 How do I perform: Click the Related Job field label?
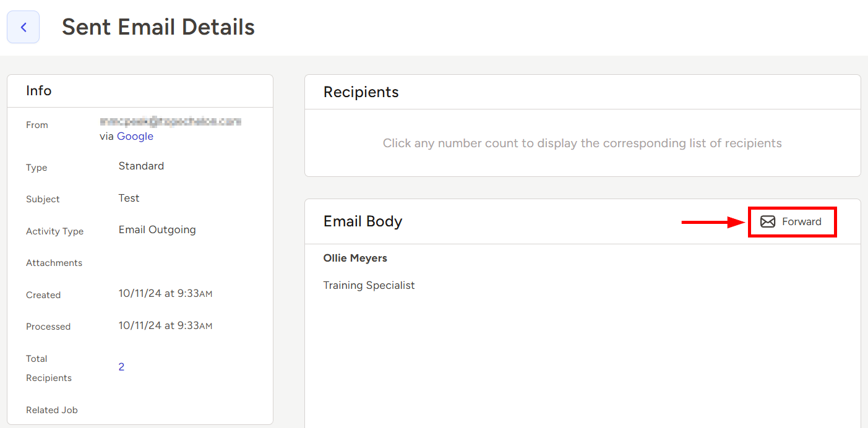pyautogui.click(x=52, y=410)
